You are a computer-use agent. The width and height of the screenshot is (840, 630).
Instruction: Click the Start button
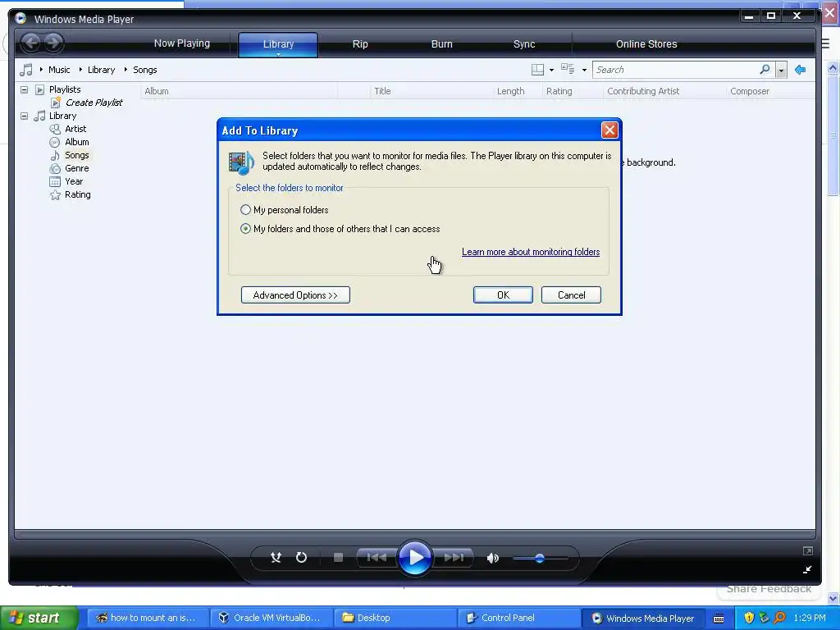coord(39,618)
